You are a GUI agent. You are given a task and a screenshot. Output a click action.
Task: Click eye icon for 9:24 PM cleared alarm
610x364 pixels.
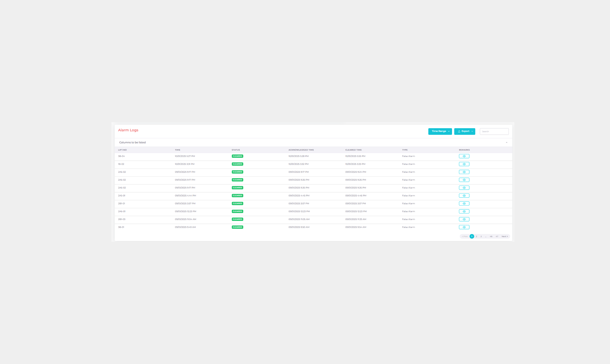point(464,172)
